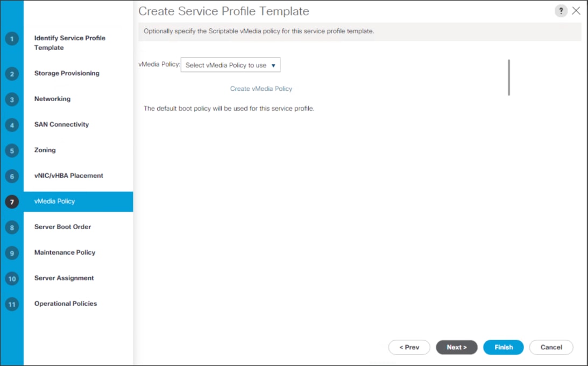Click the step 4 circle for SAN Connectivity
The image size is (588, 366).
[x=12, y=125]
